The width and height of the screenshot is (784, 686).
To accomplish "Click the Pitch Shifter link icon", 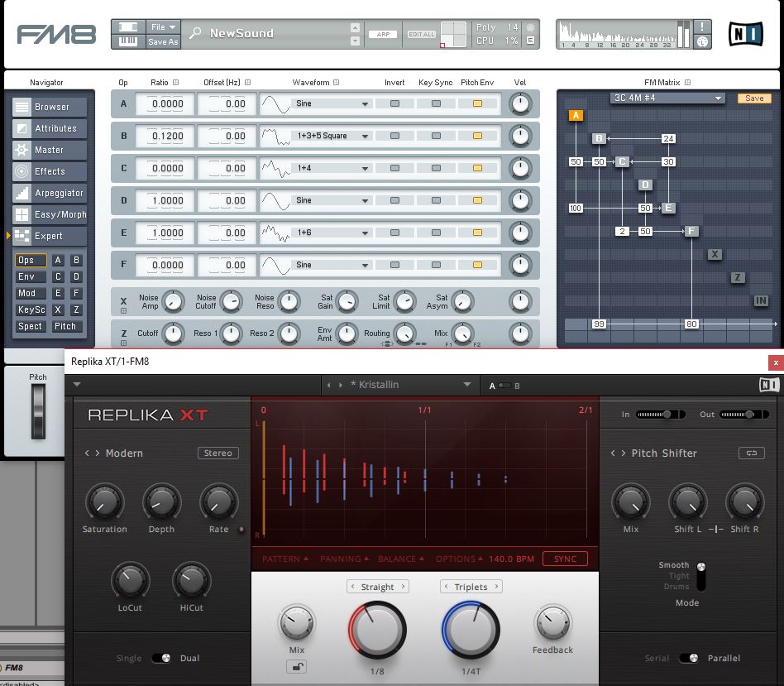I will [x=752, y=453].
